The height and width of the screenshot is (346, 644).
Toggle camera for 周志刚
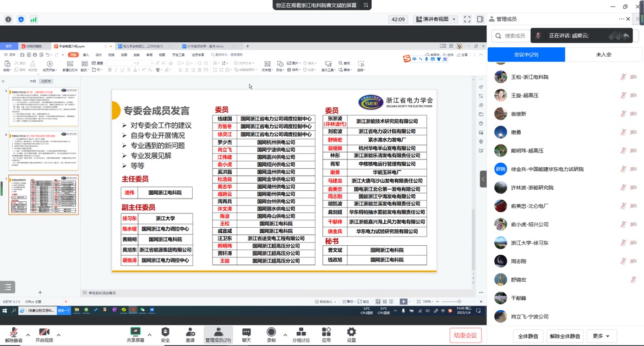pyautogui.click(x=634, y=261)
